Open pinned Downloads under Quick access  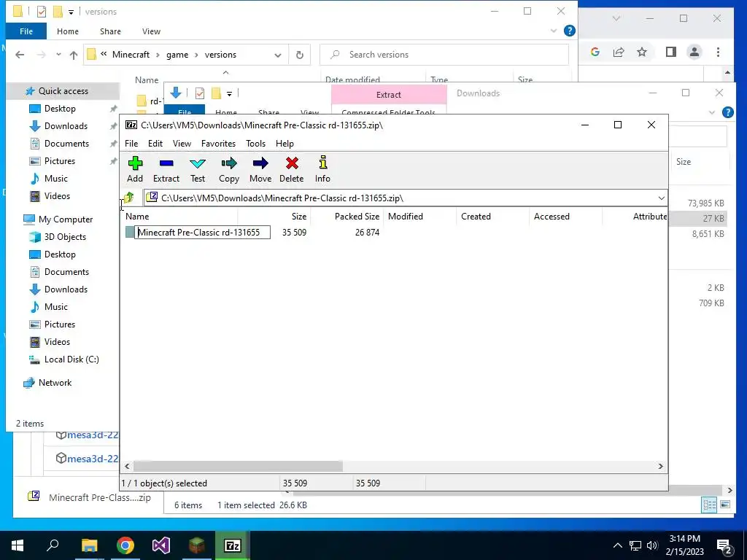66,125
